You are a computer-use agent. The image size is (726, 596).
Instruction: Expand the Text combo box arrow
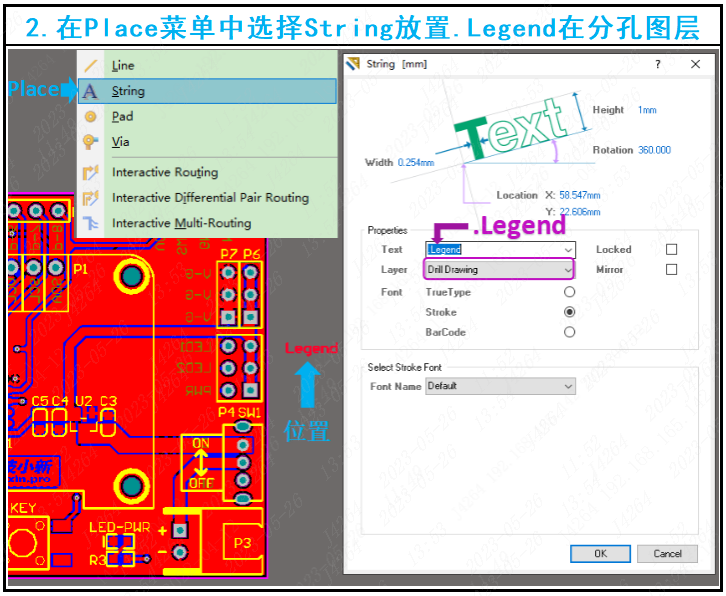[x=569, y=249]
